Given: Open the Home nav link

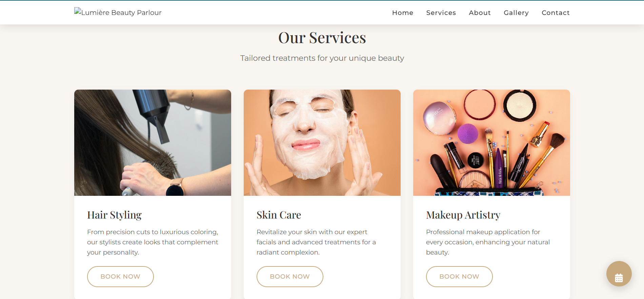Looking at the screenshot, I should pos(403,13).
